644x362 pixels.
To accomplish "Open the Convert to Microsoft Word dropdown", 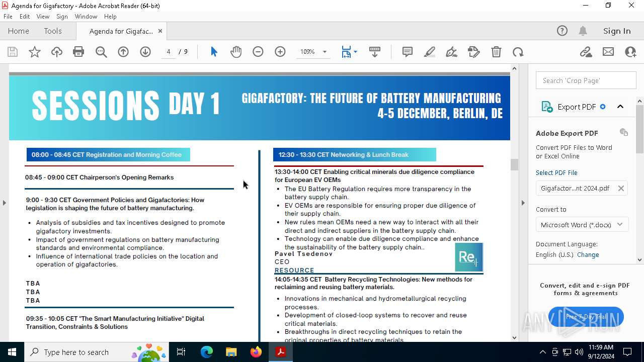I will (x=582, y=225).
